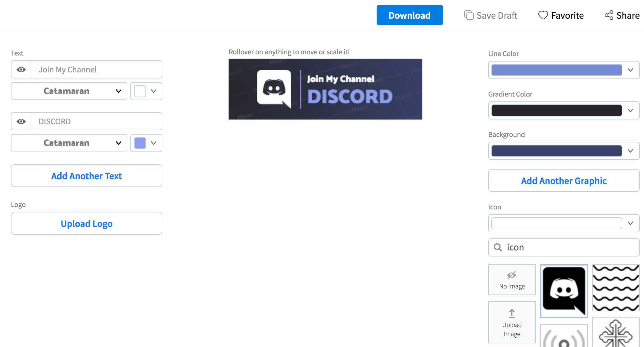644x347 pixels.
Task: Click the Share network icon
Action: (608, 14)
